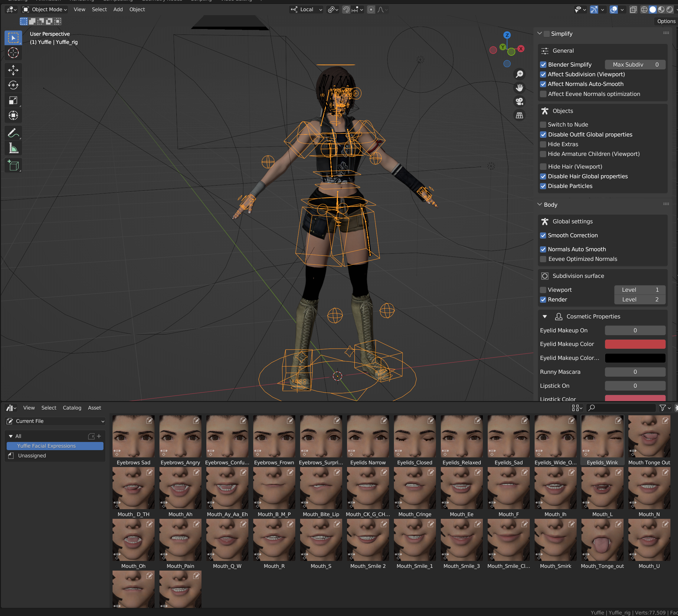Uncheck Disable Particles option
Screen dimensions: 678x616
tap(543, 186)
